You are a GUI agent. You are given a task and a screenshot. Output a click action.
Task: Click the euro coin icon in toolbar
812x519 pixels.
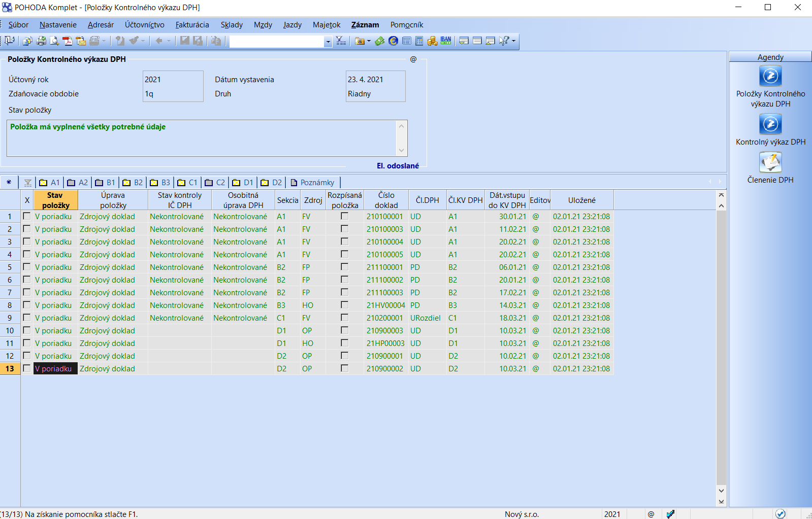(393, 41)
